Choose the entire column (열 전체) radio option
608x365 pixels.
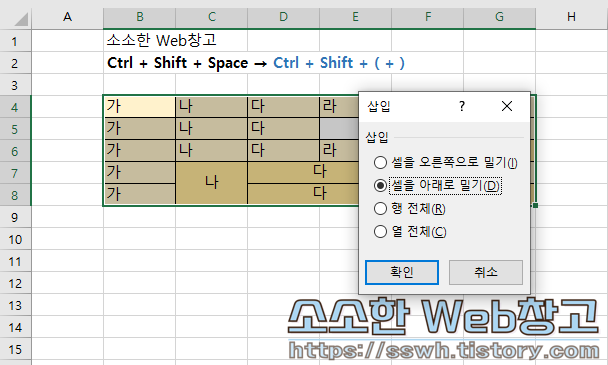(410, 232)
